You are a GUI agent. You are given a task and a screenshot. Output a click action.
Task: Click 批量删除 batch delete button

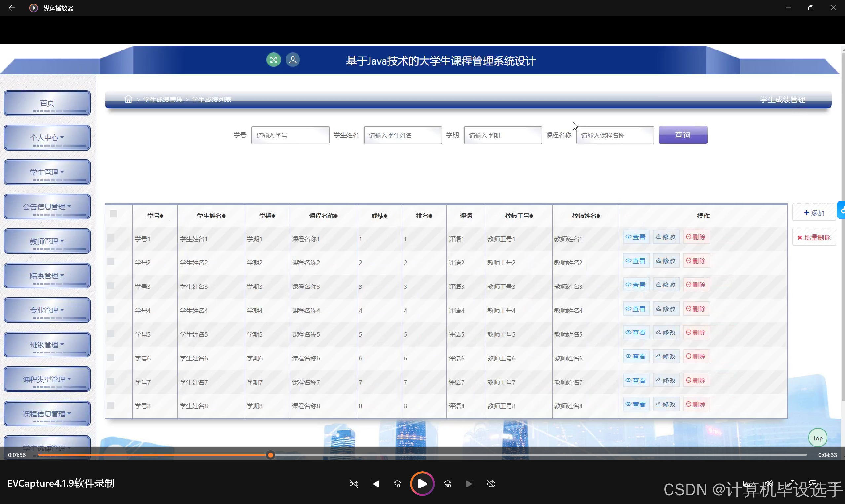point(814,237)
